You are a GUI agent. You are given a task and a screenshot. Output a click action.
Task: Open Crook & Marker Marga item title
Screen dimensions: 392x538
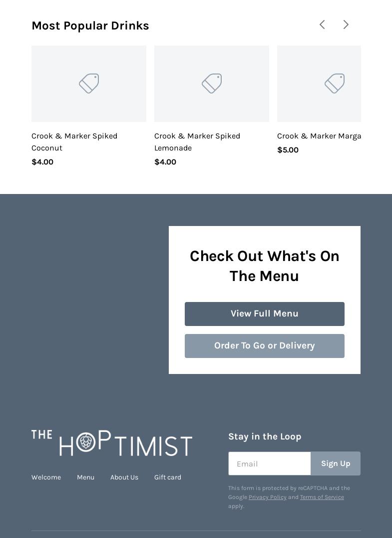[x=319, y=136]
